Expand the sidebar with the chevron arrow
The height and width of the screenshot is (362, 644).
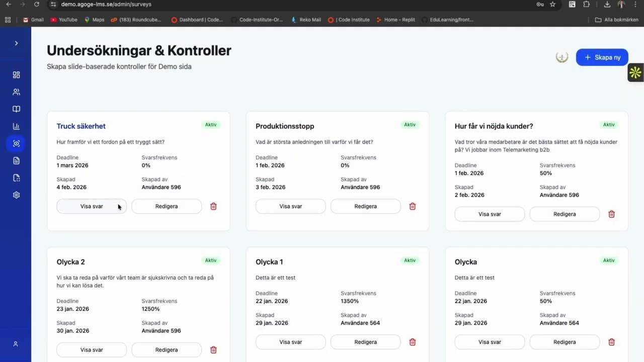16,43
